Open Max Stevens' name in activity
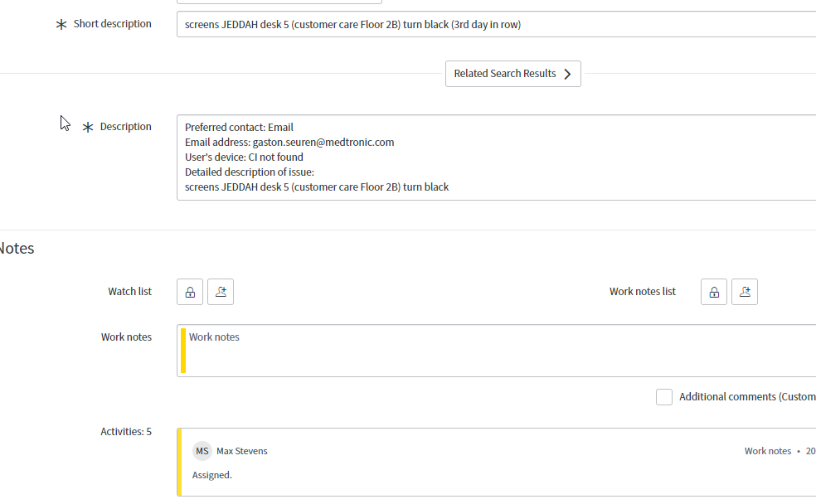Image resolution: width=816 pixels, height=504 pixels. 242,451
